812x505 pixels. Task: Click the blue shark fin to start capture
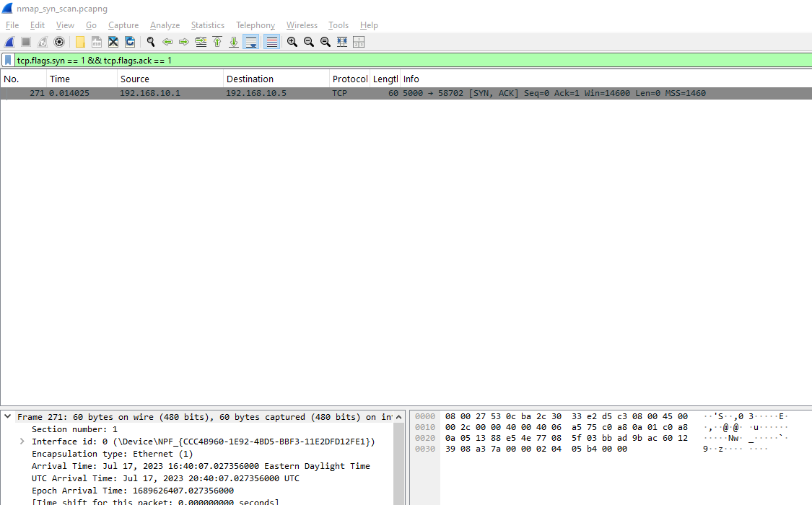pos(9,41)
